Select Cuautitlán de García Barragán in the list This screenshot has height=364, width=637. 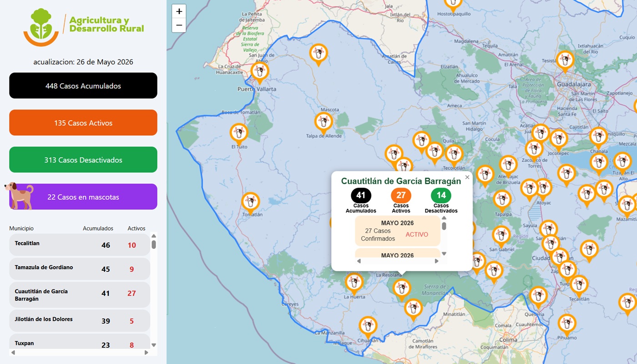click(x=80, y=295)
